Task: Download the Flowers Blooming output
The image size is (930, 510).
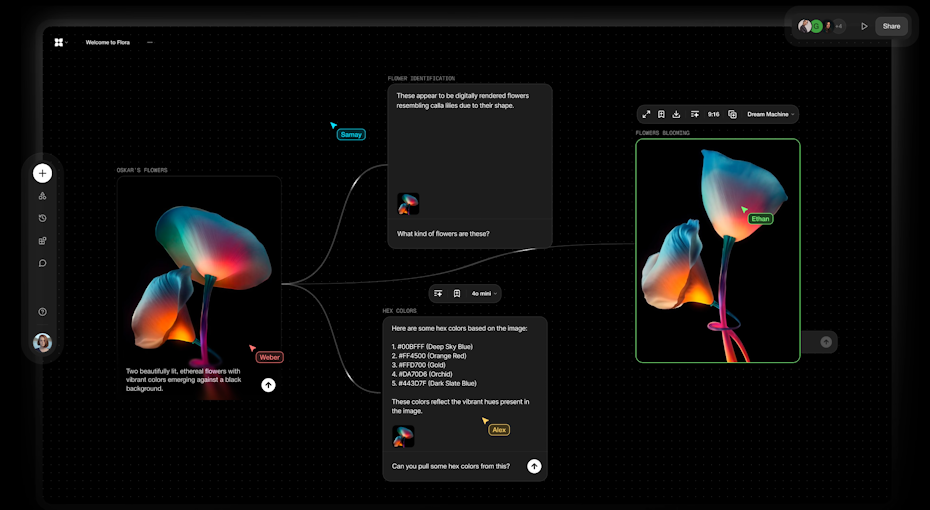Action: tap(676, 114)
